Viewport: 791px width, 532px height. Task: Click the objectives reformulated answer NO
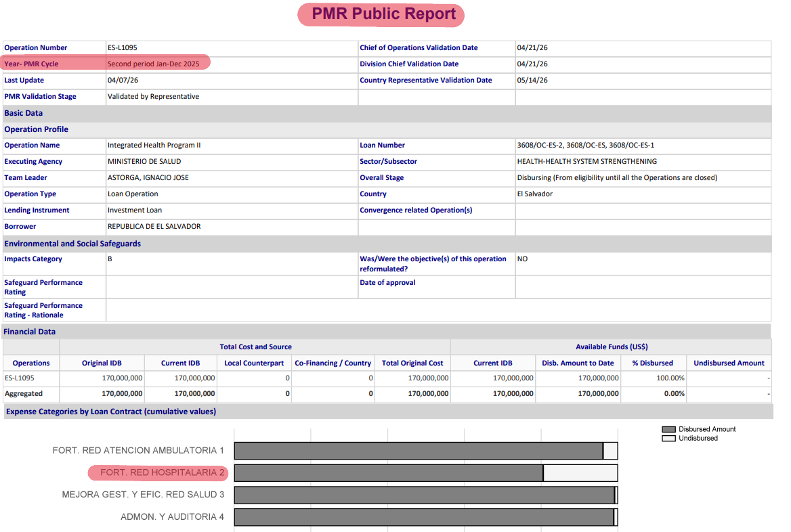pyautogui.click(x=522, y=259)
